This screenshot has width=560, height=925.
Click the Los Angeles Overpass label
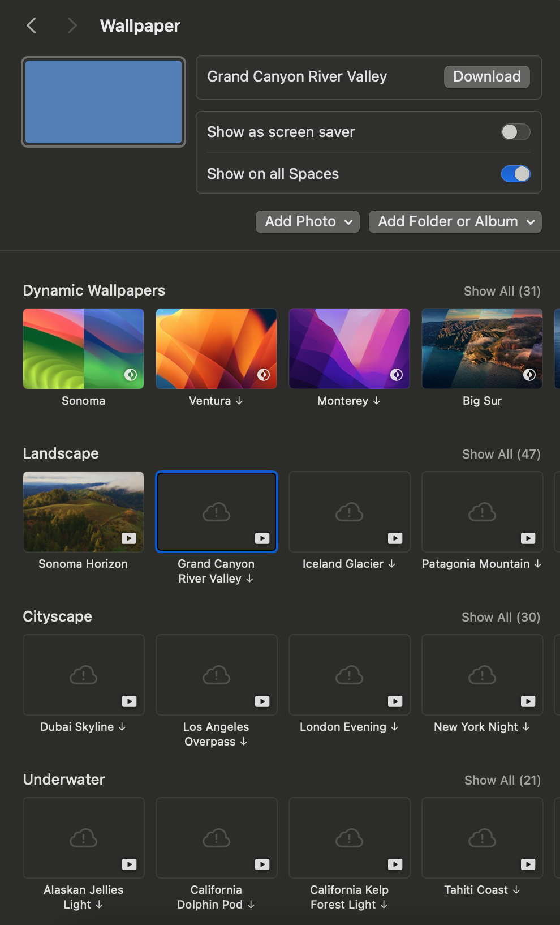pyautogui.click(x=216, y=734)
